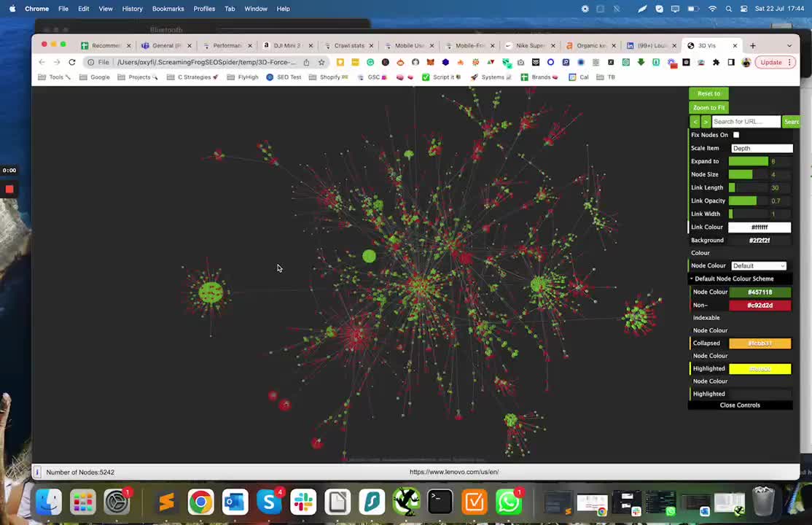Switch to the Crawl stats tab
The height and width of the screenshot is (525, 812).
tap(349, 45)
